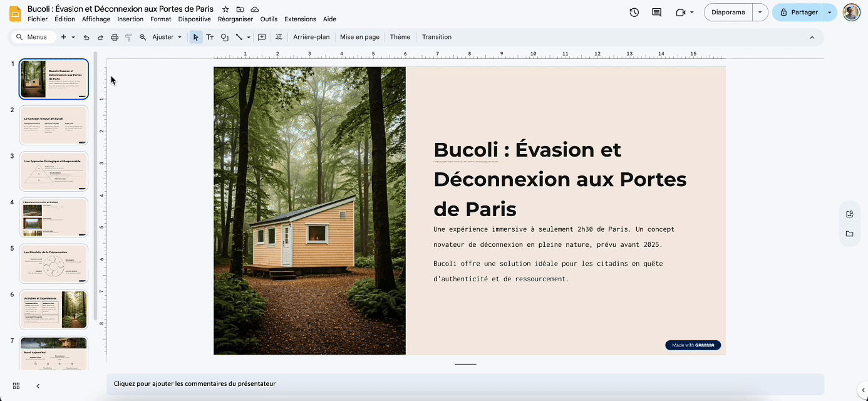
Task: Click the Partager share button
Action: (798, 12)
